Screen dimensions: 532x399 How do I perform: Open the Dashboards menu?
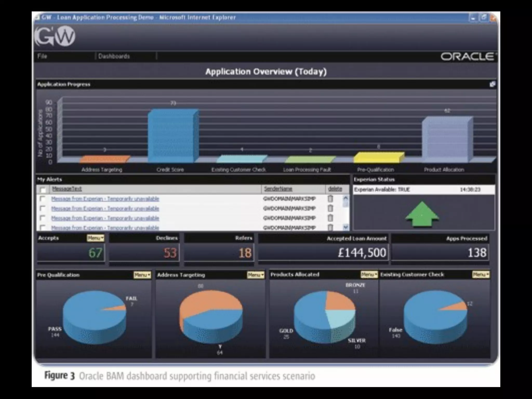[114, 56]
